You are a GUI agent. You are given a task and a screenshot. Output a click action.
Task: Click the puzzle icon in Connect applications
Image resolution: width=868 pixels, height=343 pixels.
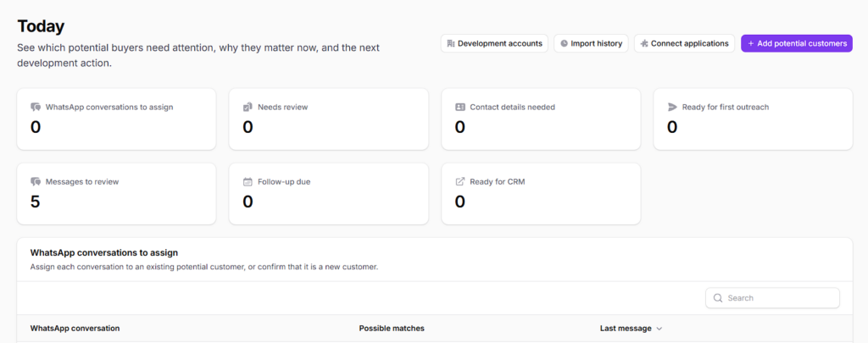[x=644, y=43]
